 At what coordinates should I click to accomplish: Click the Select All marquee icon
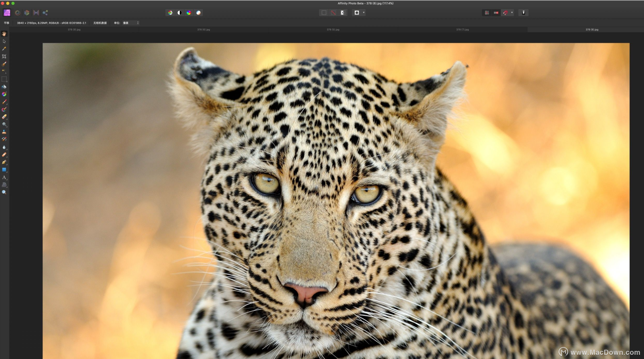(x=324, y=13)
